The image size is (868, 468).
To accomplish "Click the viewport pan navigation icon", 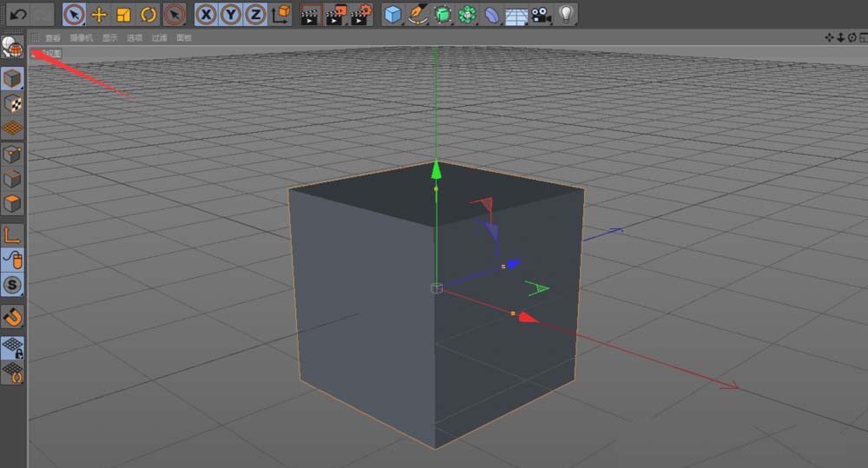I will tap(829, 37).
